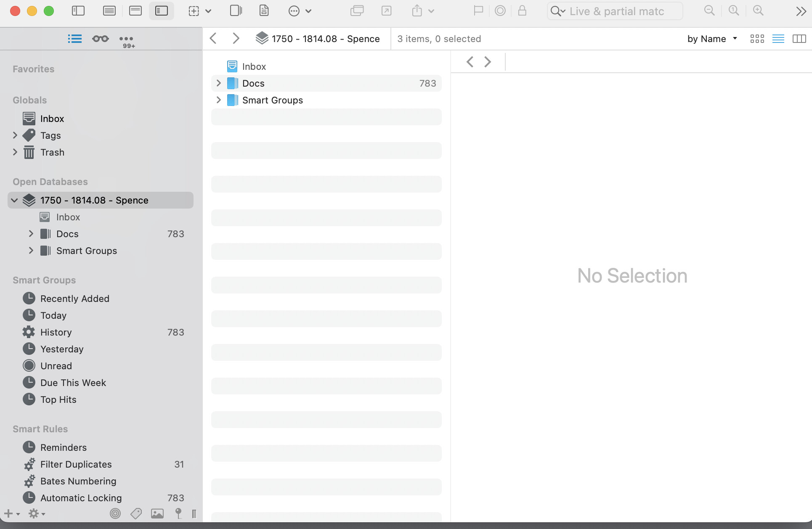Click the flag icon in toolbar
This screenshot has height=529, width=812.
tap(478, 11)
